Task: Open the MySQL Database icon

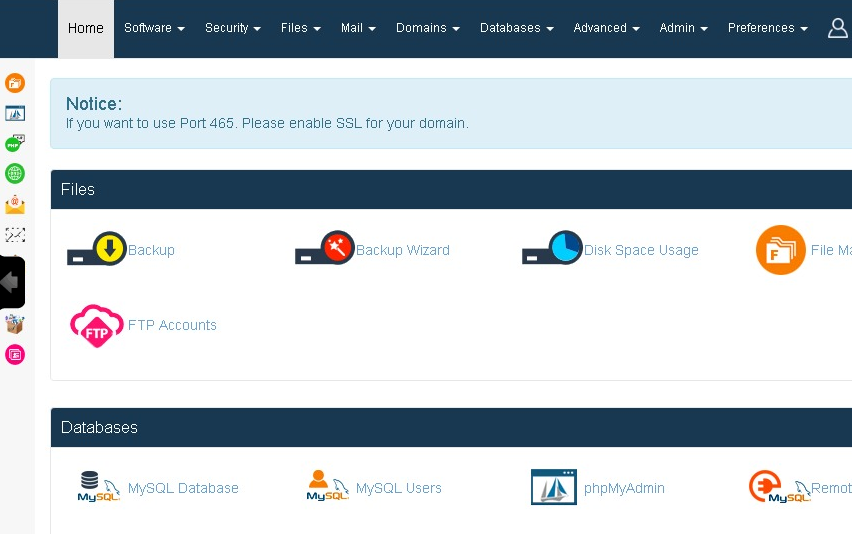Action: pyautogui.click(x=98, y=487)
